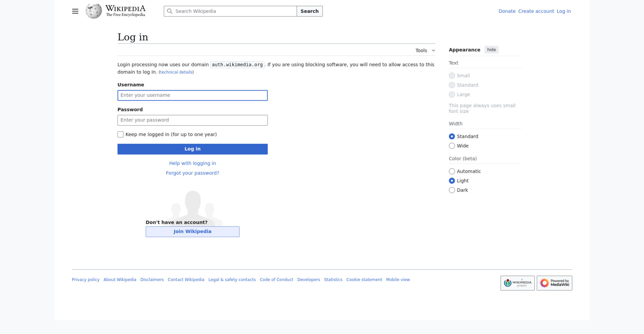Enable Keep me logged in checkbox
The width and height of the screenshot is (644, 334).
tap(121, 134)
